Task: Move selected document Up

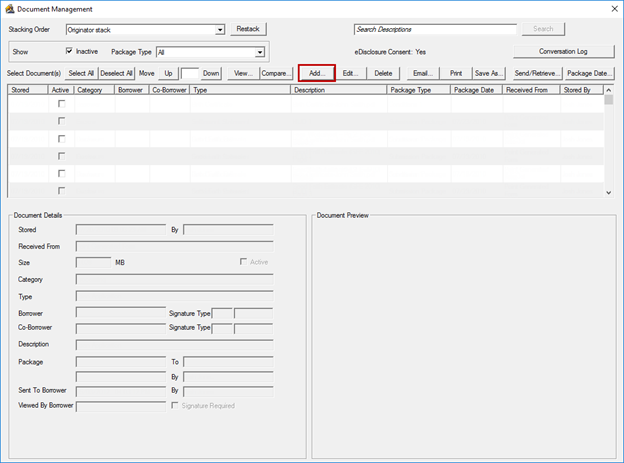Action: point(169,73)
